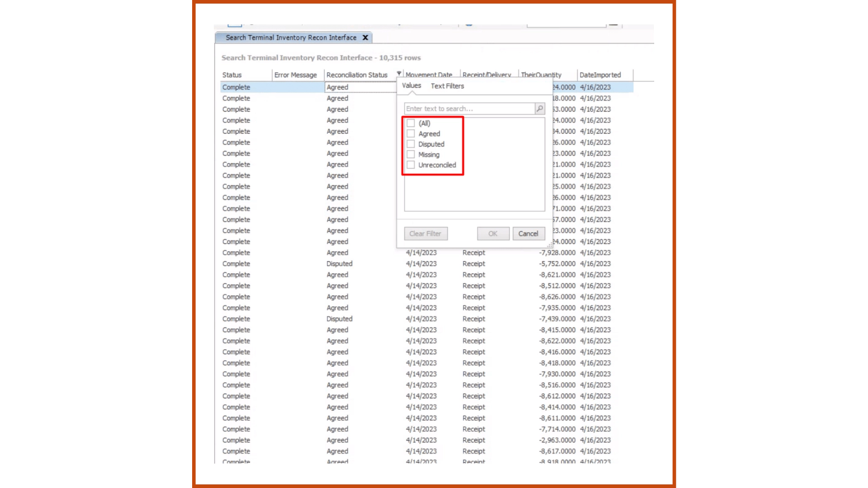The height and width of the screenshot is (488, 868).
Task: Click the magnifier icon in the filter search box
Action: click(x=539, y=108)
